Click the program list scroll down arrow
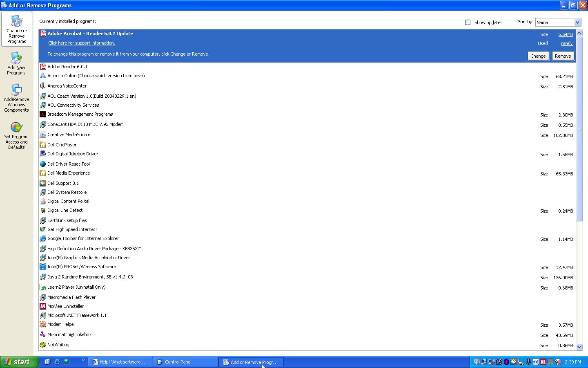The image size is (588, 368). click(x=579, y=347)
